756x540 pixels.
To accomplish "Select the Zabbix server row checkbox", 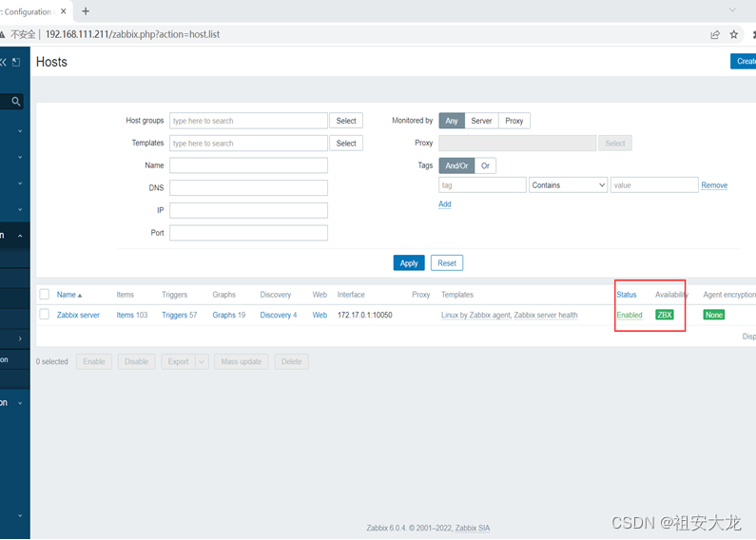I will tap(45, 315).
